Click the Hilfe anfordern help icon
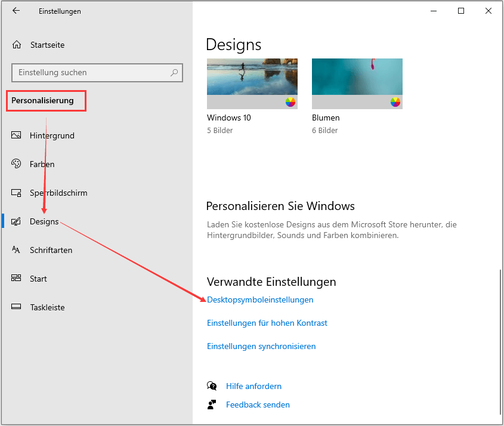The height and width of the screenshot is (426, 504). (212, 386)
